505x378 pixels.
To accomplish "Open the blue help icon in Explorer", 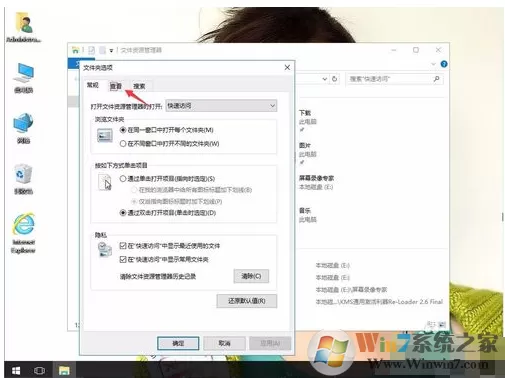I will [444, 64].
